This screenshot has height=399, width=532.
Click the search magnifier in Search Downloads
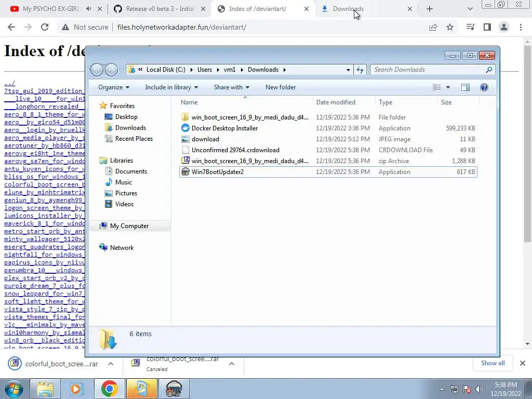pos(489,70)
